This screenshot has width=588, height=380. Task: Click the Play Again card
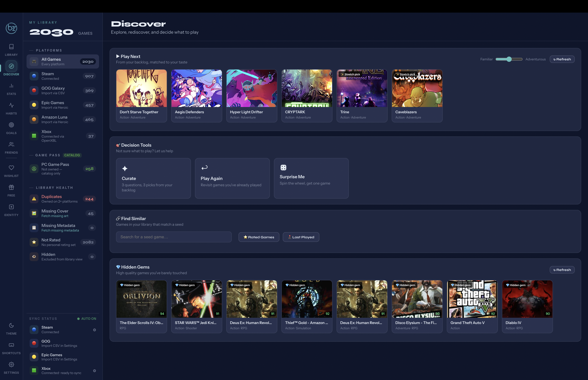[x=232, y=178]
